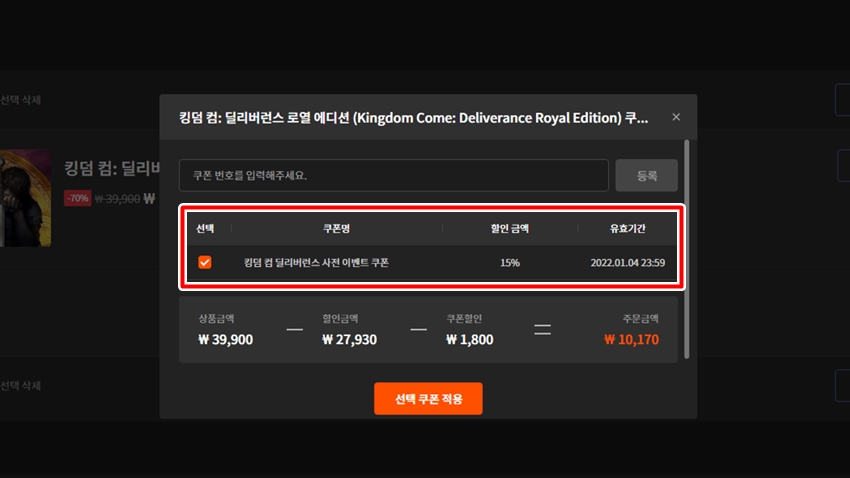850x478 pixels.
Task: Click the 선택 column header
Action: tap(205, 229)
